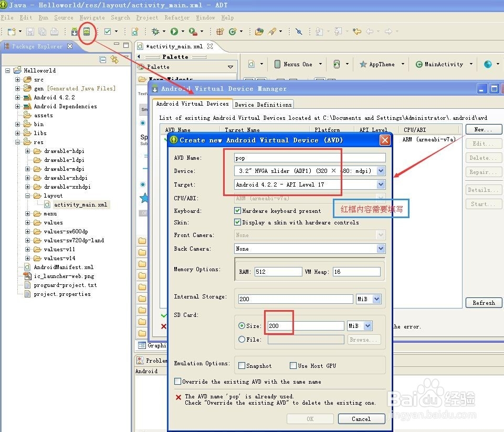
Task: Switch to the Device Definitions tab
Action: pyautogui.click(x=263, y=105)
